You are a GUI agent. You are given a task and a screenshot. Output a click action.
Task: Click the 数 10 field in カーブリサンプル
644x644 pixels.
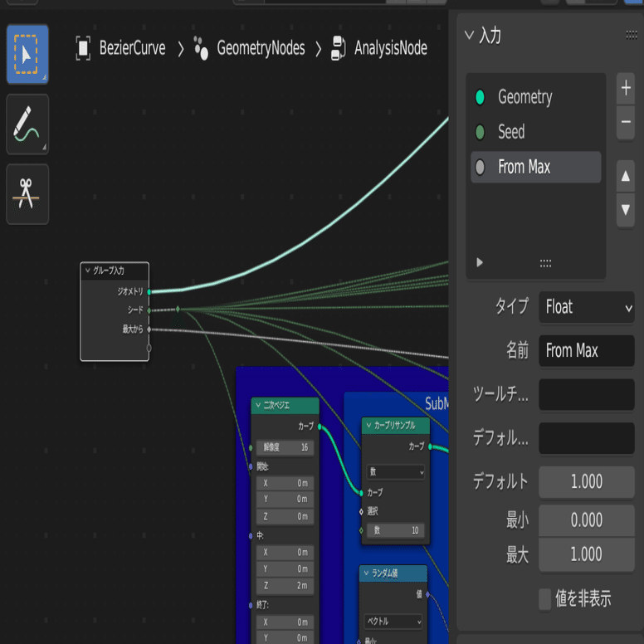pos(396,530)
